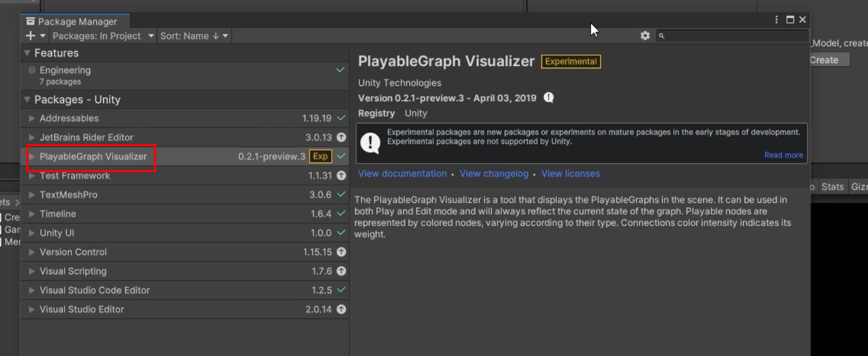Click Visual Studio Code Editor checkmark

[341, 290]
